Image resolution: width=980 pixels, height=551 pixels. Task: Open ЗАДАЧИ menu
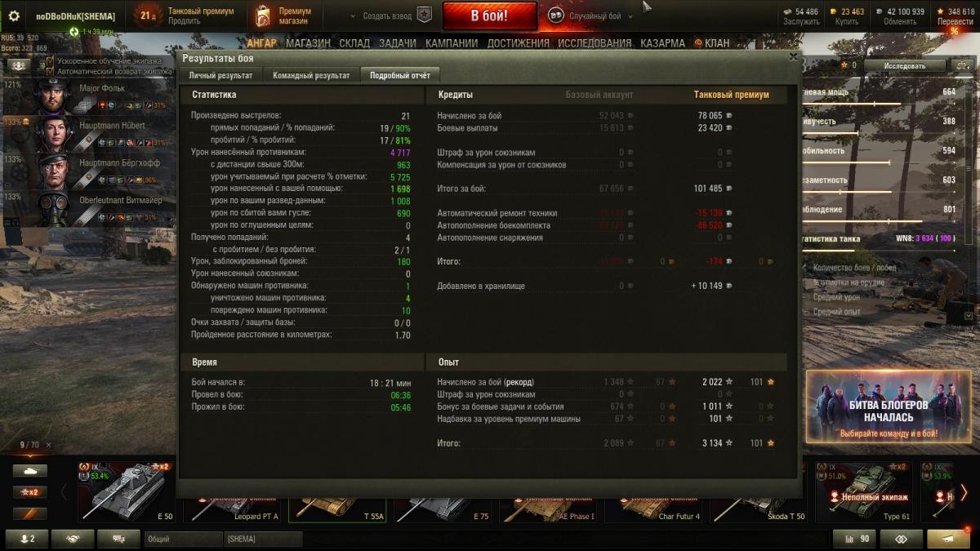tap(398, 43)
